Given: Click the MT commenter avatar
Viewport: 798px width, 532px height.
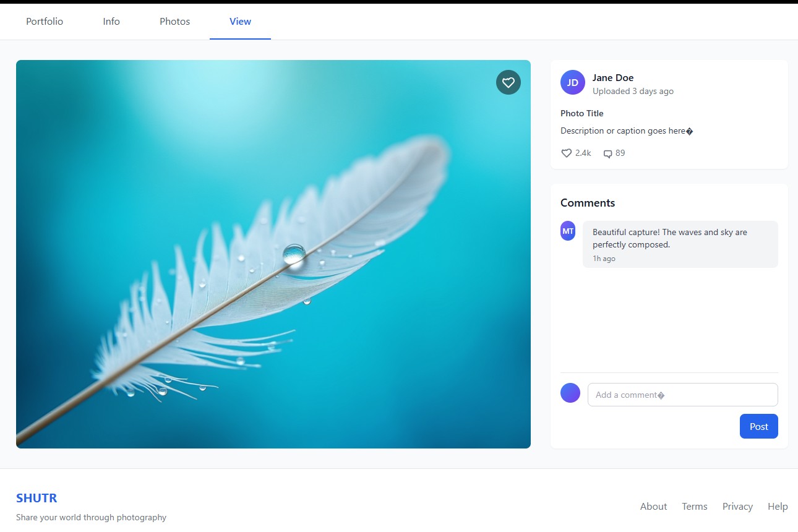Looking at the screenshot, I should 568,231.
